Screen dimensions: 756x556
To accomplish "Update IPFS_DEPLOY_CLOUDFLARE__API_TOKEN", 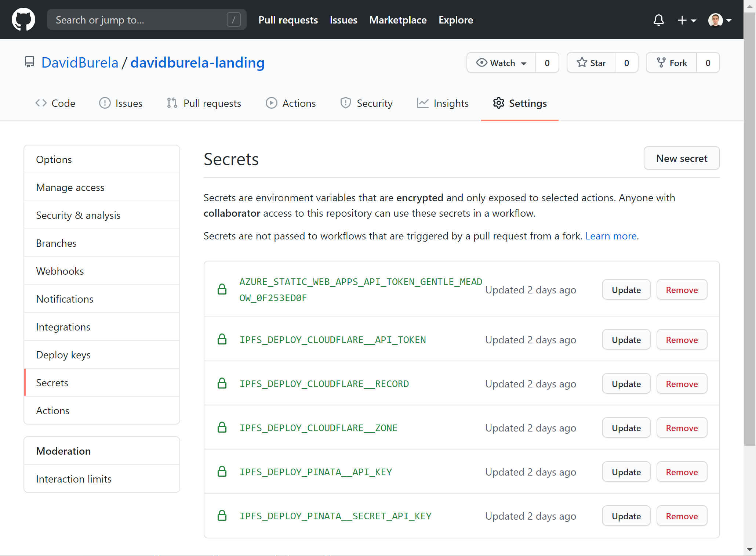I will pos(626,340).
